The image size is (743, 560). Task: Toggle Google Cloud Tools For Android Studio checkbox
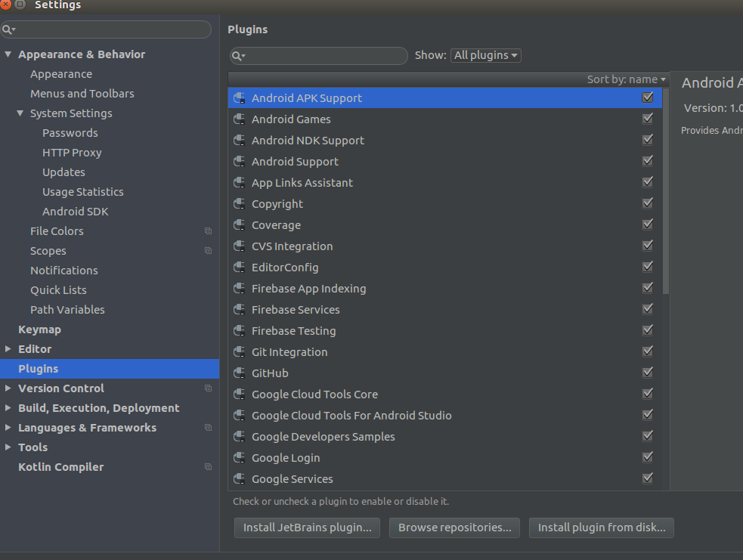point(647,415)
